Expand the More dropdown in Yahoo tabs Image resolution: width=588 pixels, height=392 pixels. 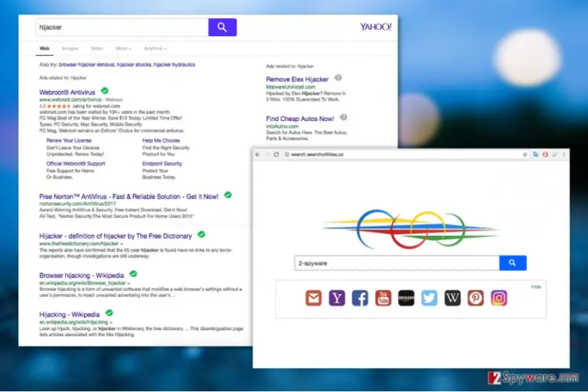pos(123,48)
